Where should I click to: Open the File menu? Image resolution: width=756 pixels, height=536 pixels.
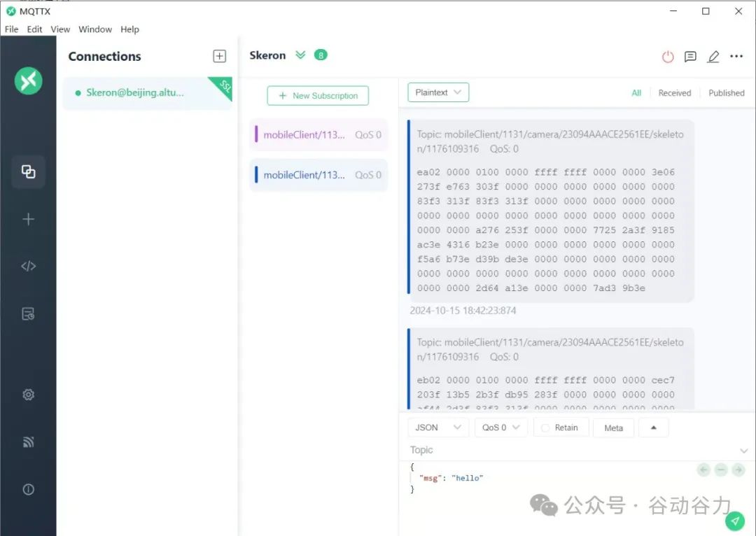[x=12, y=29]
